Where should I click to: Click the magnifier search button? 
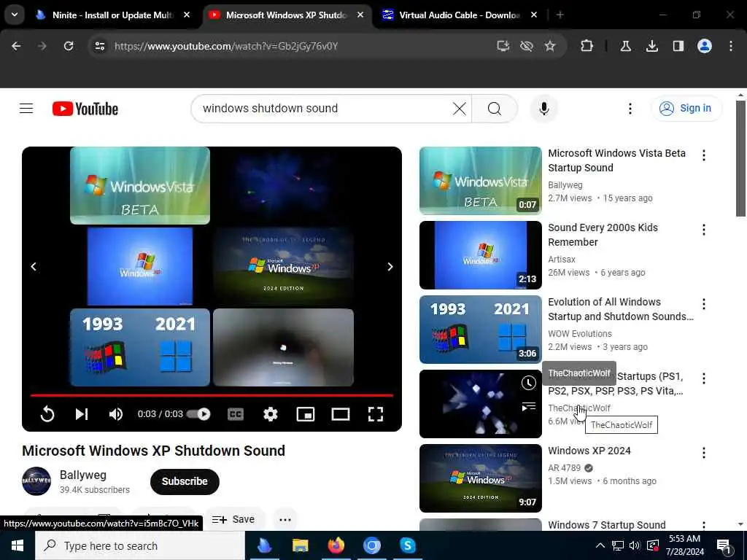coord(495,109)
